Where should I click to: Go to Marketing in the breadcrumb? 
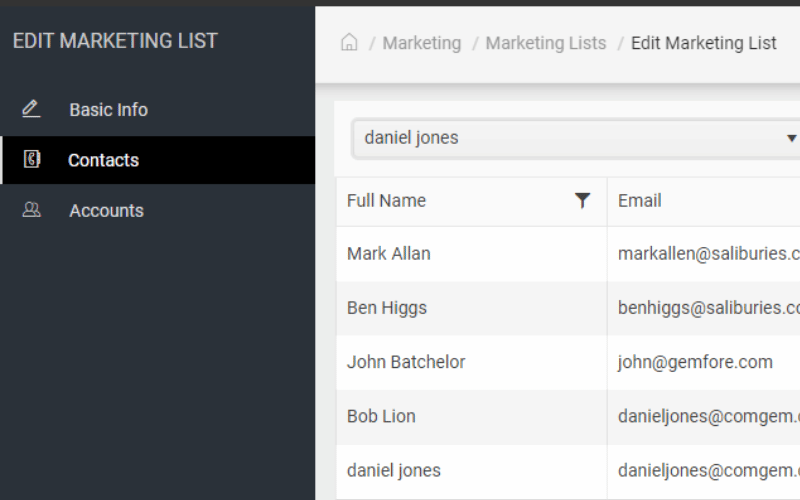pyautogui.click(x=421, y=43)
